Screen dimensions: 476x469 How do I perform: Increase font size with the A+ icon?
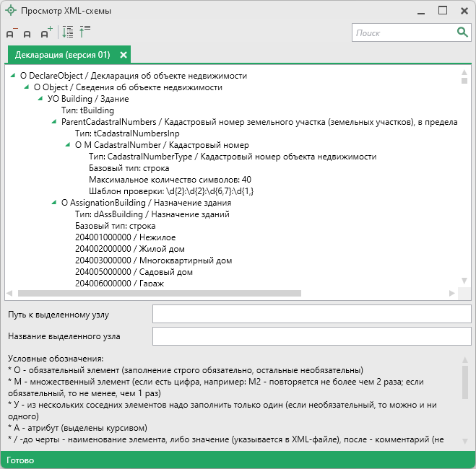(x=46, y=32)
